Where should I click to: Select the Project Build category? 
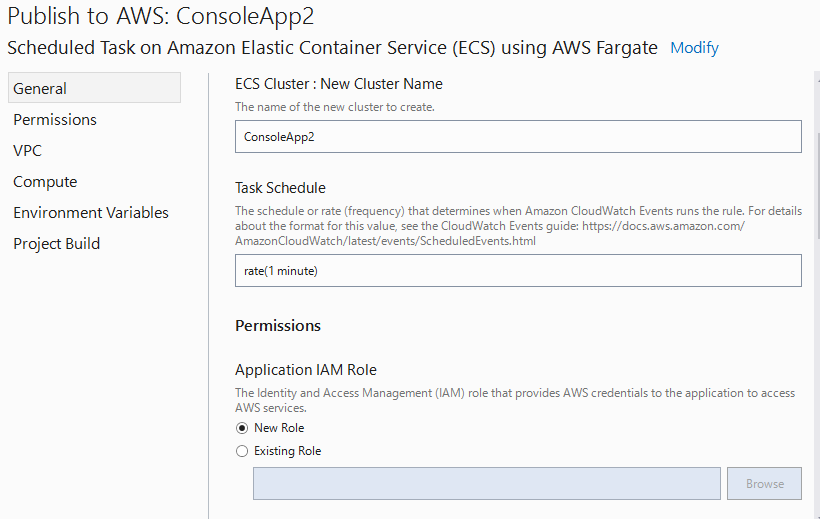click(x=56, y=244)
